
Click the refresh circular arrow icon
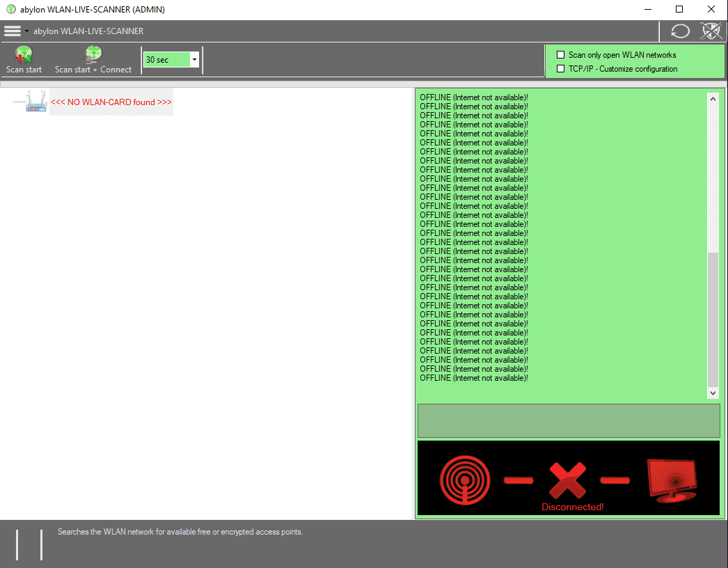tap(680, 31)
